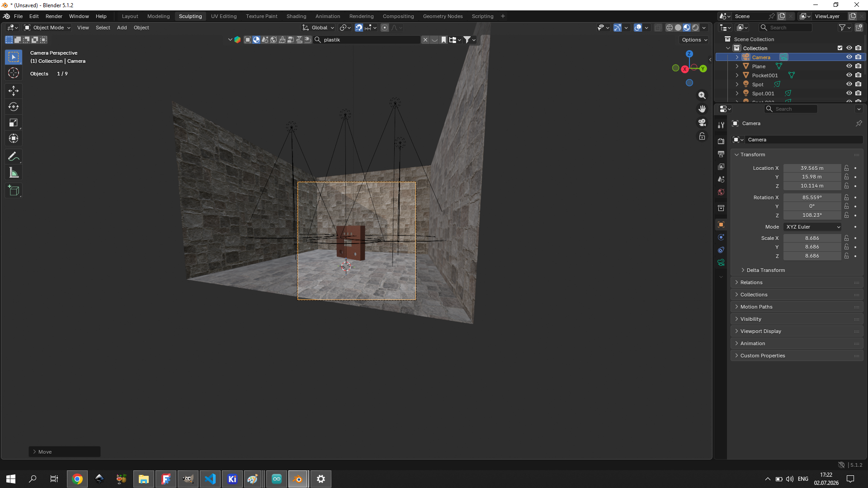Select the Add Cube tool
Screen dimensions: 868x488
(14, 191)
